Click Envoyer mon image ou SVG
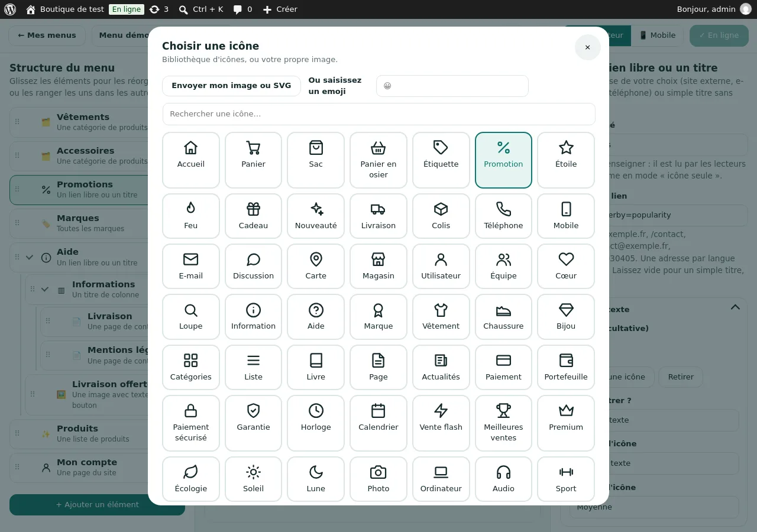757x532 pixels. [x=231, y=86]
